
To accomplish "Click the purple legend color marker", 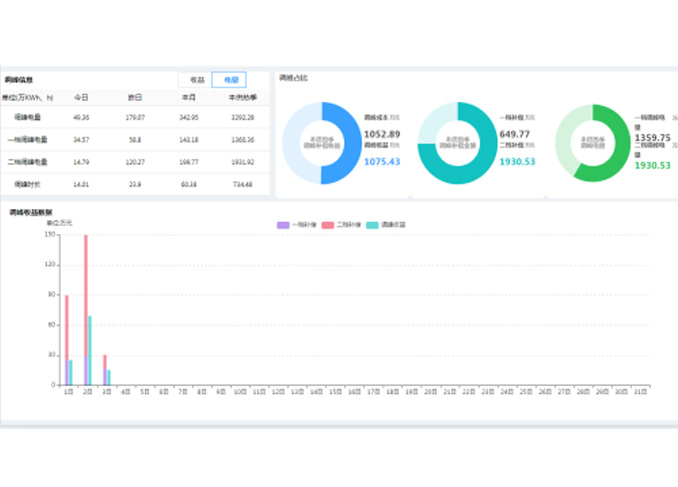I will [x=283, y=226].
